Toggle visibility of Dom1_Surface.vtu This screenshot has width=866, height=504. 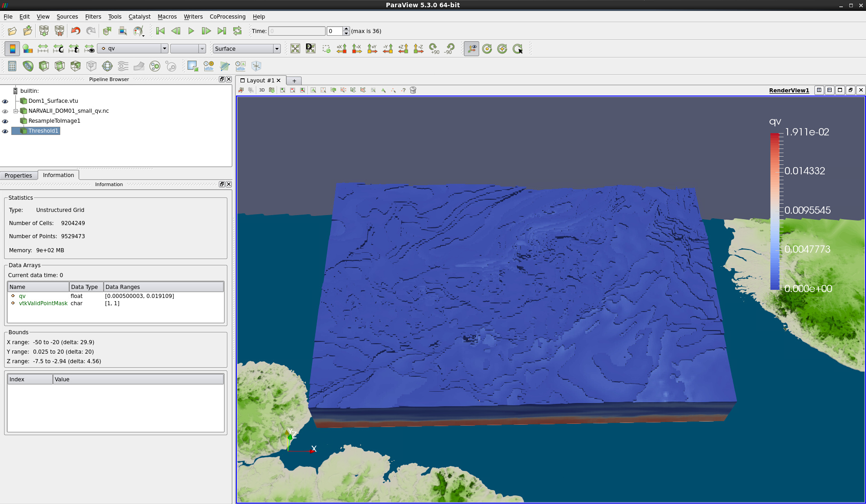[x=5, y=101]
